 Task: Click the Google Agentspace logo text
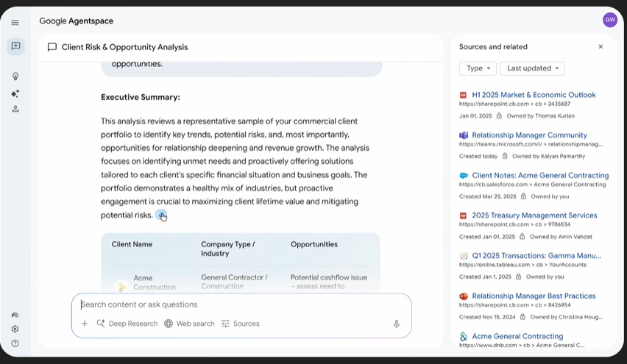tap(76, 21)
